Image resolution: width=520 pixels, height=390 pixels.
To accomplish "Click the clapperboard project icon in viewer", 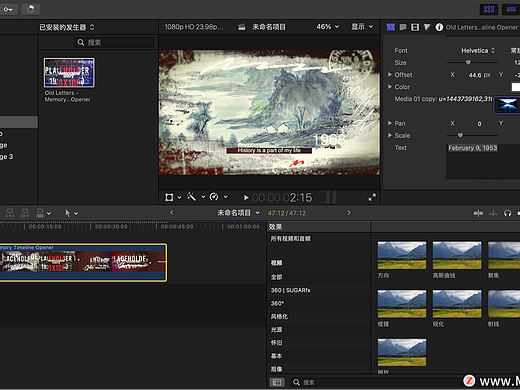I will coord(242,27).
